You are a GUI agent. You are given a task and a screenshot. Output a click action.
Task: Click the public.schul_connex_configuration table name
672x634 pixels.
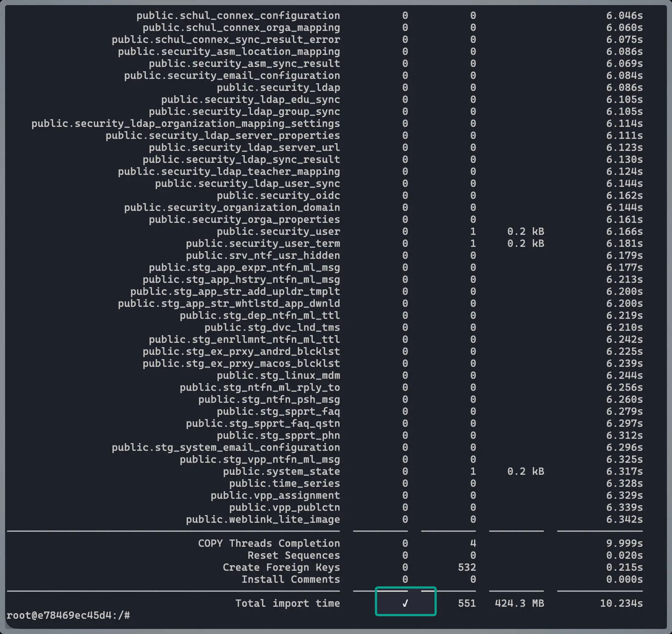238,16
